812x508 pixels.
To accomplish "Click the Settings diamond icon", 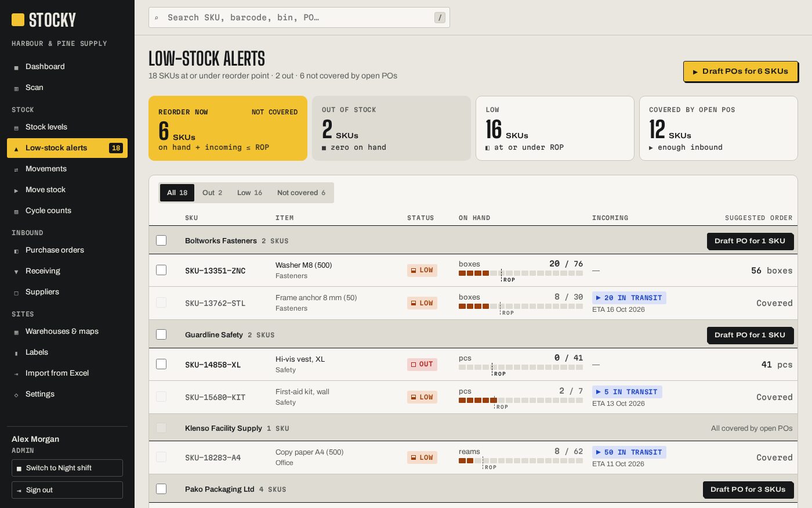I will point(16,395).
